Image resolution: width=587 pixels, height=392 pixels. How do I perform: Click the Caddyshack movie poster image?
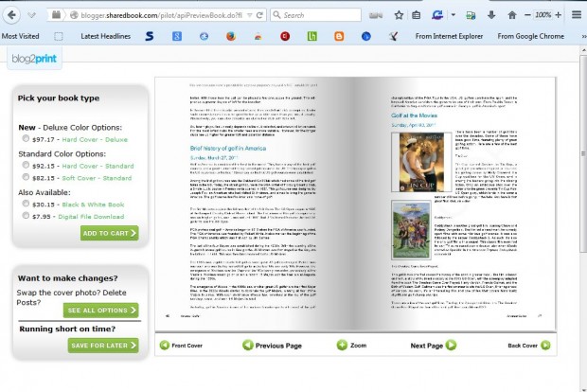411,229
